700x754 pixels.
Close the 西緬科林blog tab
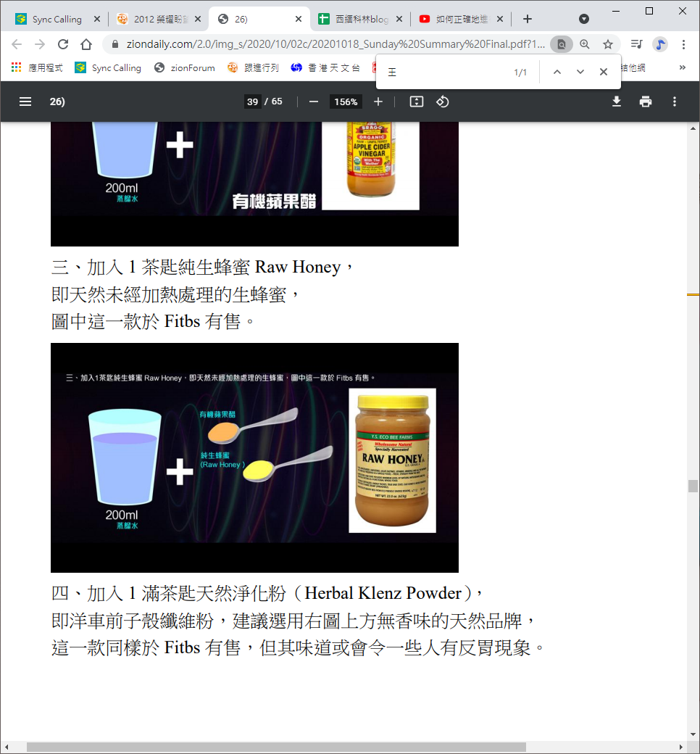coord(399,19)
